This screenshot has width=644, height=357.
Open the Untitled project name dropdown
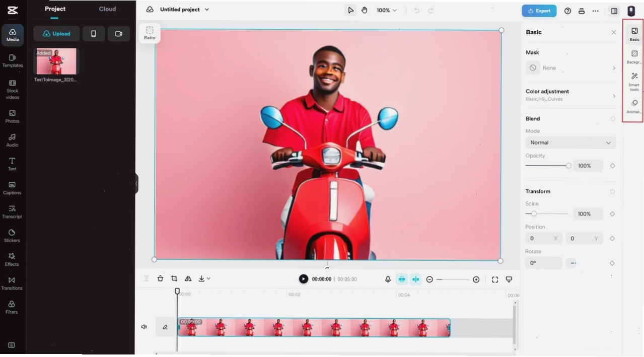pyautogui.click(x=184, y=10)
